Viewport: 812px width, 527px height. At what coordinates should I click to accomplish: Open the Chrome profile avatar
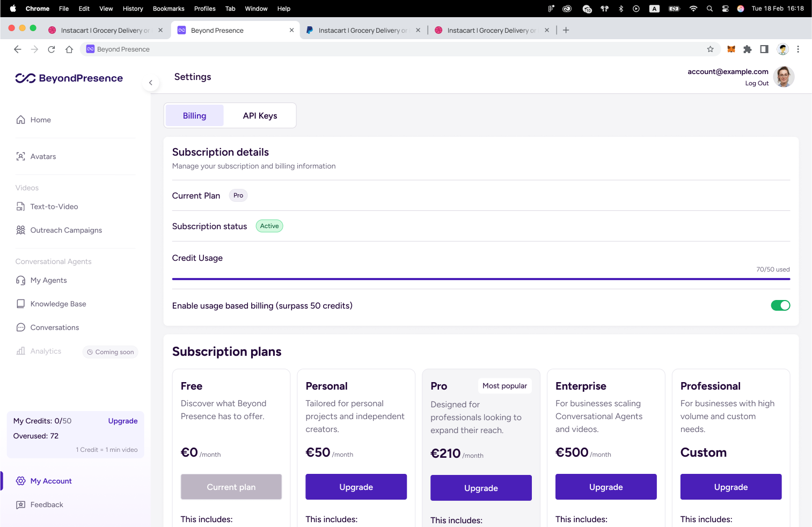click(783, 49)
